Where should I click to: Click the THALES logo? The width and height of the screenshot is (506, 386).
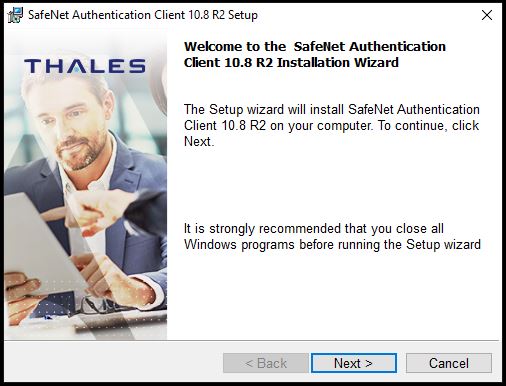pyautogui.click(x=85, y=66)
